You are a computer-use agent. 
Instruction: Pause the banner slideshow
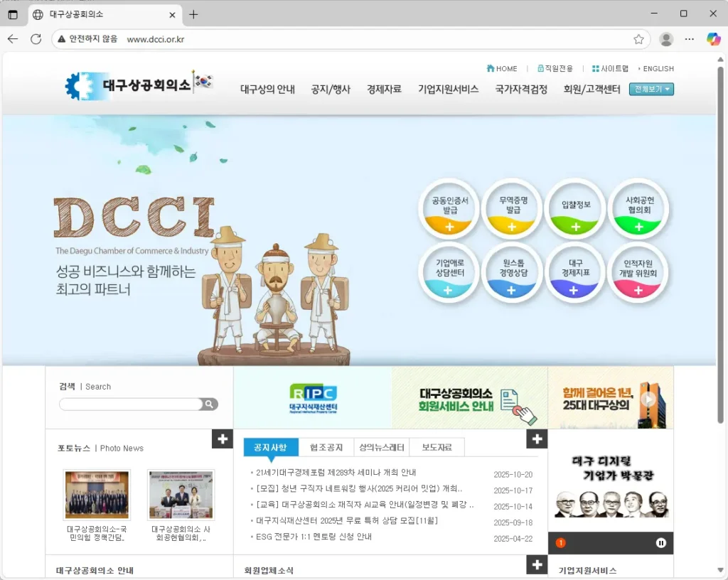(661, 543)
